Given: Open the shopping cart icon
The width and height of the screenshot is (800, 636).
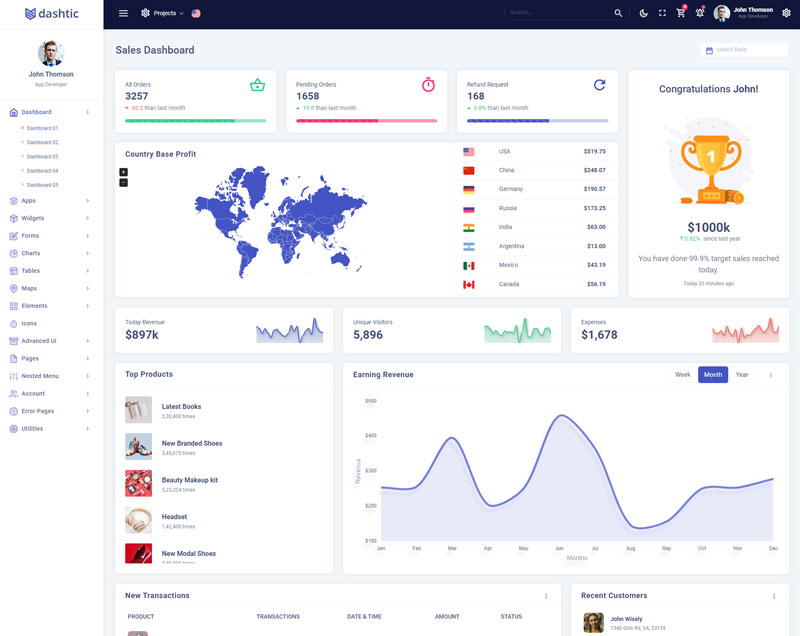Looking at the screenshot, I should [x=681, y=13].
